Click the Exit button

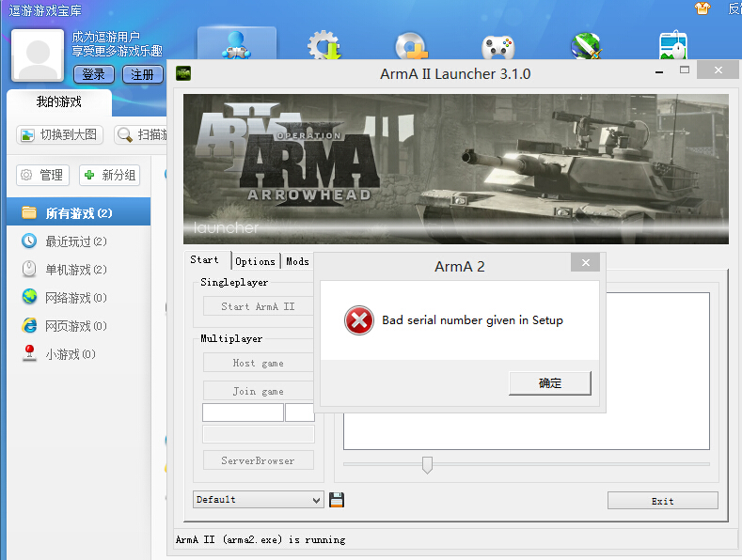tap(662, 501)
